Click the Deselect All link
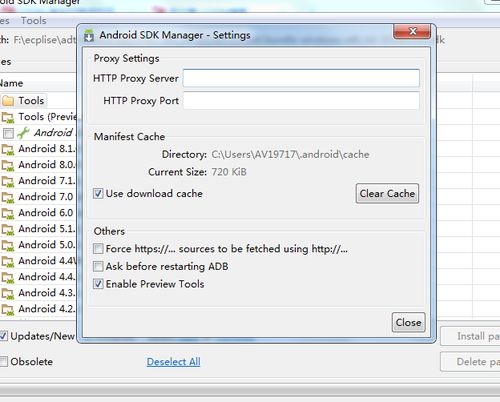Screen dimensions: 500x402 (173, 362)
